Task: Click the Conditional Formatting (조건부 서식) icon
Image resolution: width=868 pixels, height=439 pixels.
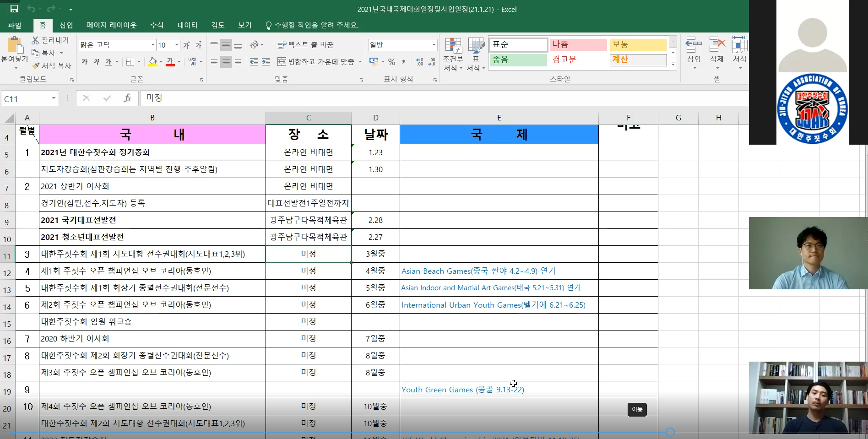Action: [453, 46]
